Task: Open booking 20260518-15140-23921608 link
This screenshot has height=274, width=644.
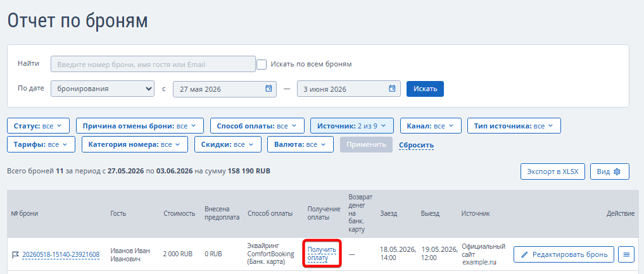Action: (61, 255)
